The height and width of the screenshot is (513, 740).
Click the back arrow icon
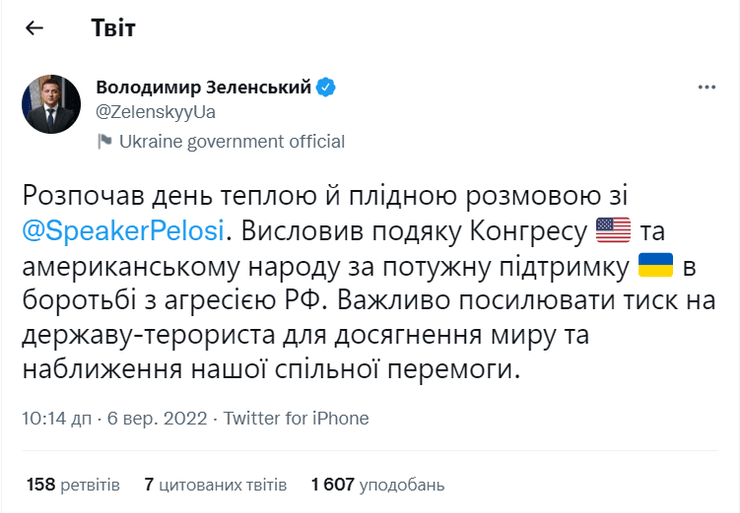[35, 28]
